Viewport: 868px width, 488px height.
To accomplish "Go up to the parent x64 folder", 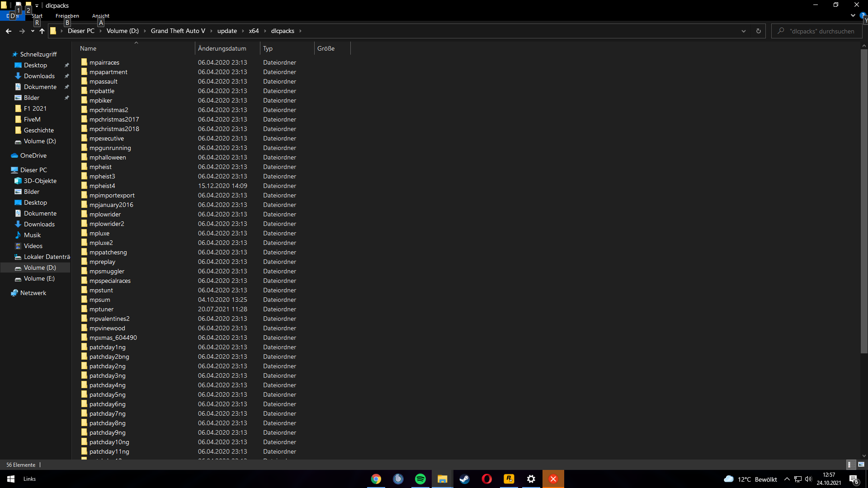I will point(42,31).
